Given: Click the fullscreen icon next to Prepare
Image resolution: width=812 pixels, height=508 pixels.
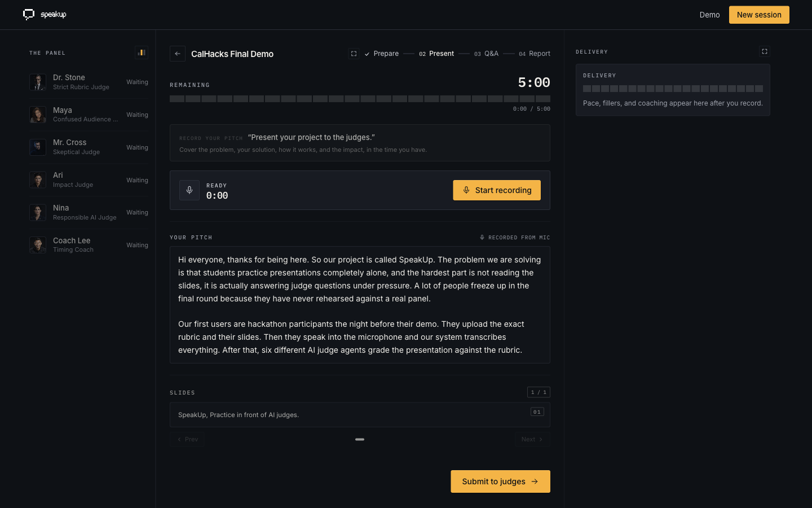Looking at the screenshot, I should [x=354, y=54].
